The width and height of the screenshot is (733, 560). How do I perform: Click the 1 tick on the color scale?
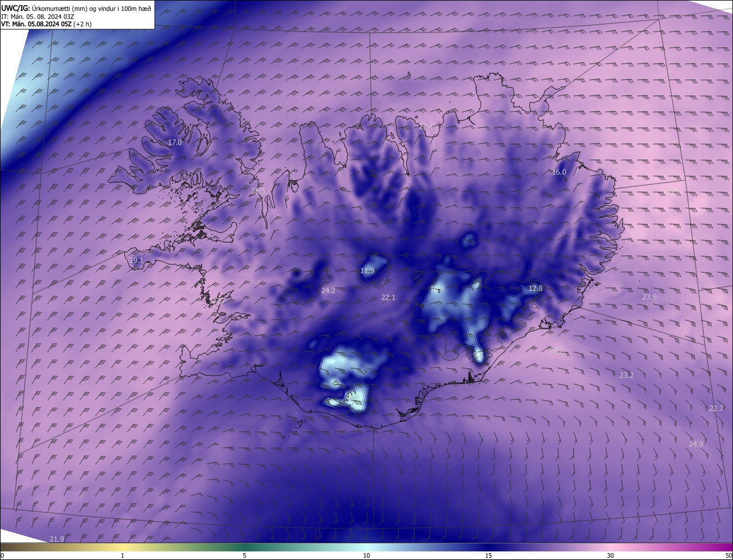pos(123,555)
